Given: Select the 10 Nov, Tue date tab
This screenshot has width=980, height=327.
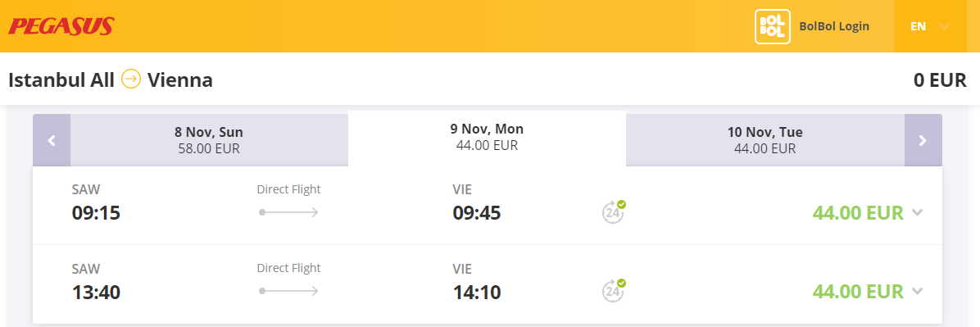Looking at the screenshot, I should 765,140.
